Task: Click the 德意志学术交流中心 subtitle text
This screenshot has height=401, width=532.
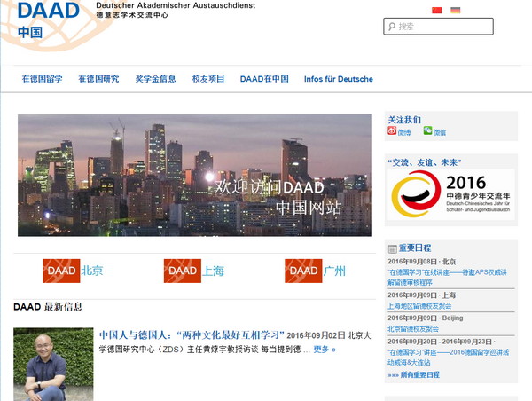Action: point(132,15)
